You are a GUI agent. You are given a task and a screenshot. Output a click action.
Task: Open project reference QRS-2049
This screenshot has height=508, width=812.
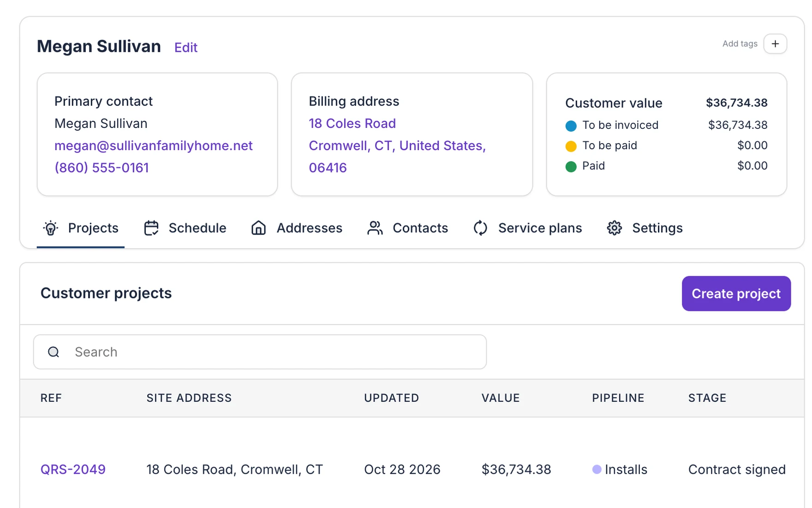pyautogui.click(x=73, y=470)
